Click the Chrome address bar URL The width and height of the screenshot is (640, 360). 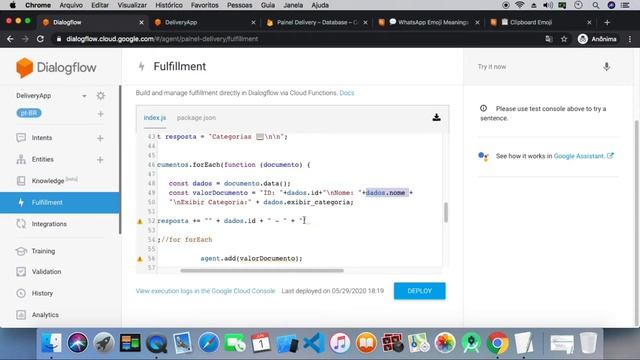(162, 39)
